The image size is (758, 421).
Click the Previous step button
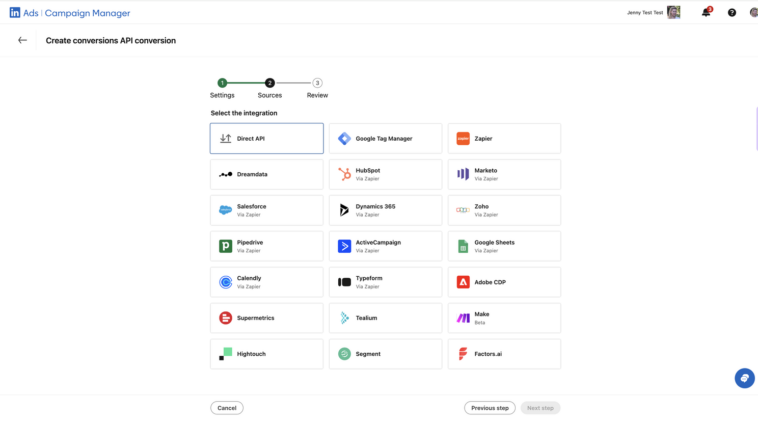pyautogui.click(x=490, y=408)
